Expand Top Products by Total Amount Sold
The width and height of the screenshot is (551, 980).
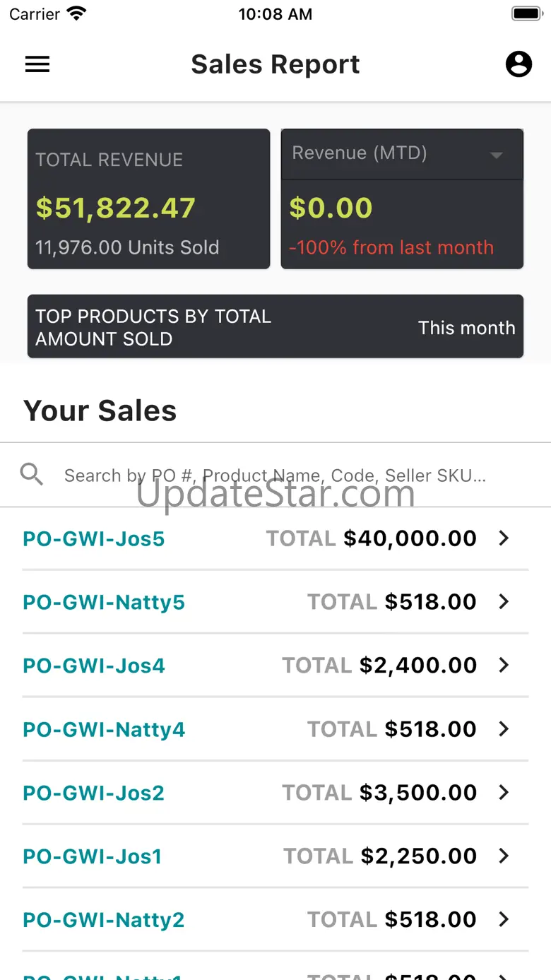pos(153,327)
